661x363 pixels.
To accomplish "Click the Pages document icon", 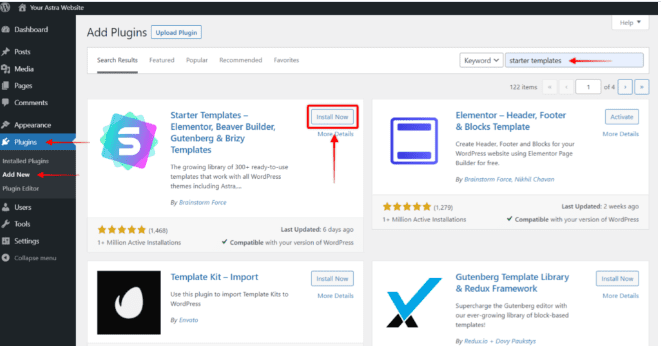I will (x=6, y=86).
